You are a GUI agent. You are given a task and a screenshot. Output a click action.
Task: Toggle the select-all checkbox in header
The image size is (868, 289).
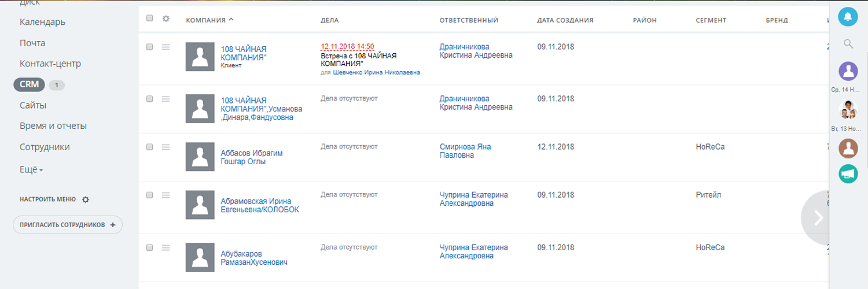(150, 18)
